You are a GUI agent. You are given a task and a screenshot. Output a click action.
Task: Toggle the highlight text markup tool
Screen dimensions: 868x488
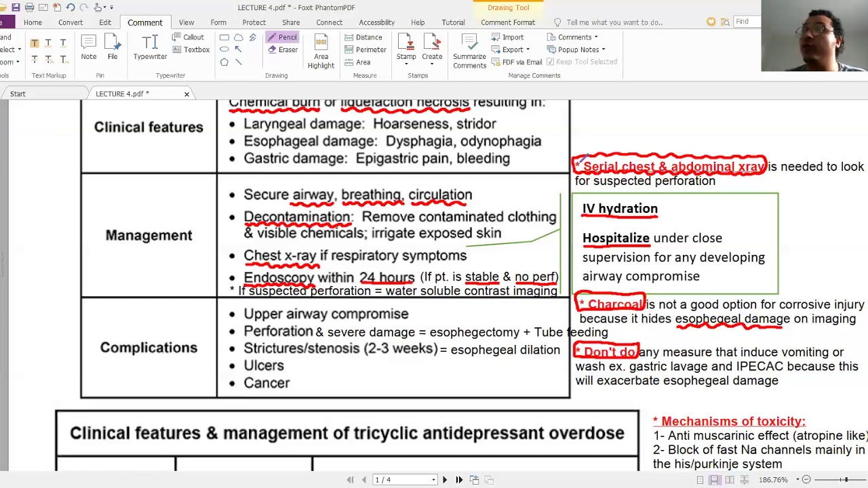point(34,43)
